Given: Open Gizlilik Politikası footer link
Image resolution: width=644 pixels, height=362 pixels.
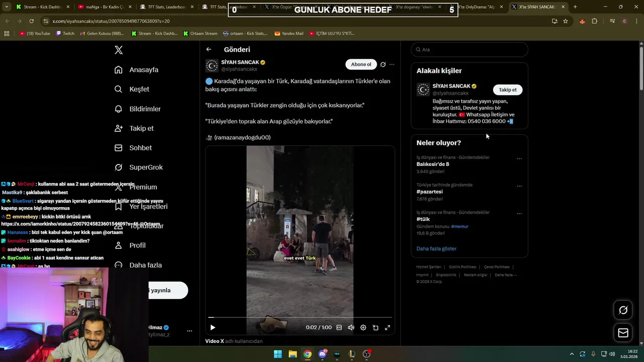Looking at the screenshot, I should click(462, 267).
